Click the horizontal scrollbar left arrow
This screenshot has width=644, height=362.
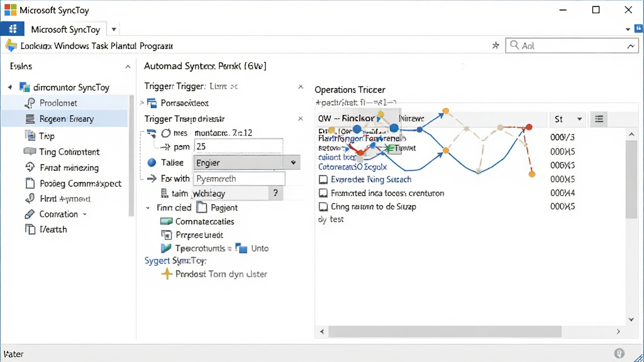pos(322,332)
